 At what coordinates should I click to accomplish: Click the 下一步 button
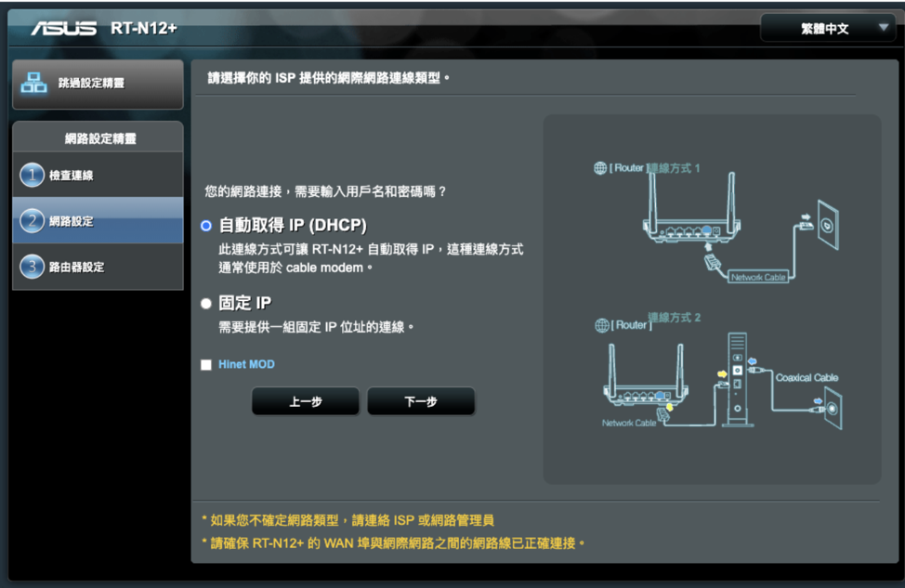421,401
